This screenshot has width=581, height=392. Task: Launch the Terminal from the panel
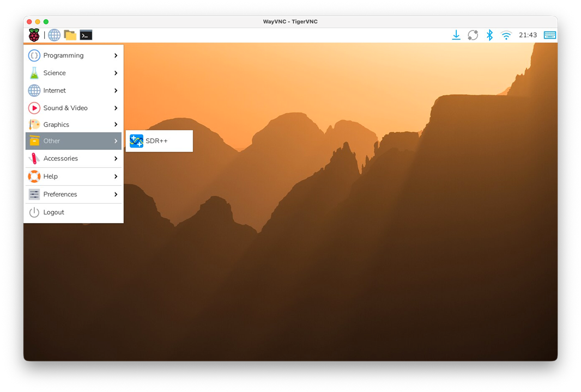[86, 35]
